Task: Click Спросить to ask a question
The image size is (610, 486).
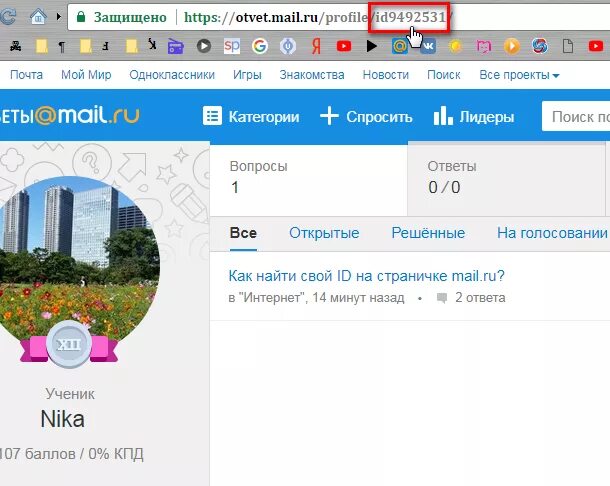Action: (366, 116)
